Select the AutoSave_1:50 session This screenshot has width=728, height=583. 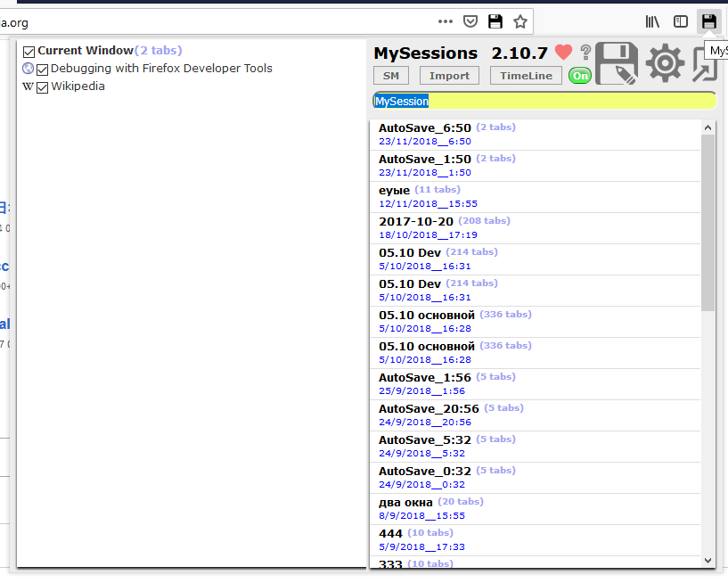point(535,166)
